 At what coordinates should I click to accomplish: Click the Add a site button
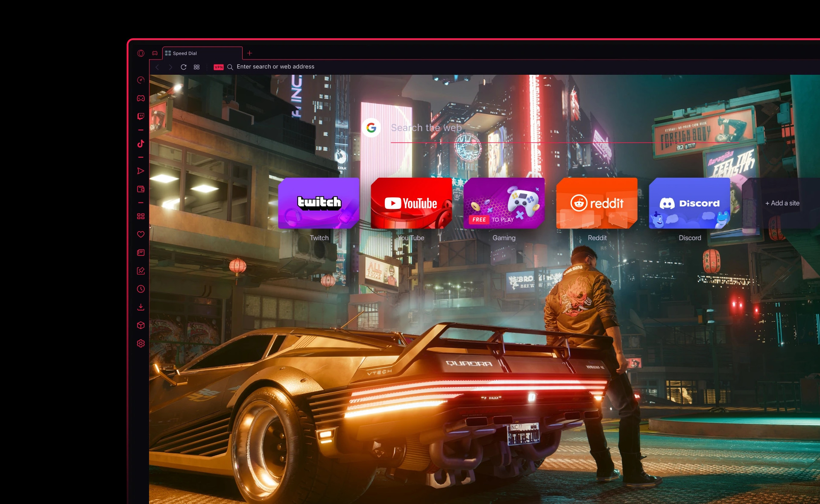pos(782,203)
